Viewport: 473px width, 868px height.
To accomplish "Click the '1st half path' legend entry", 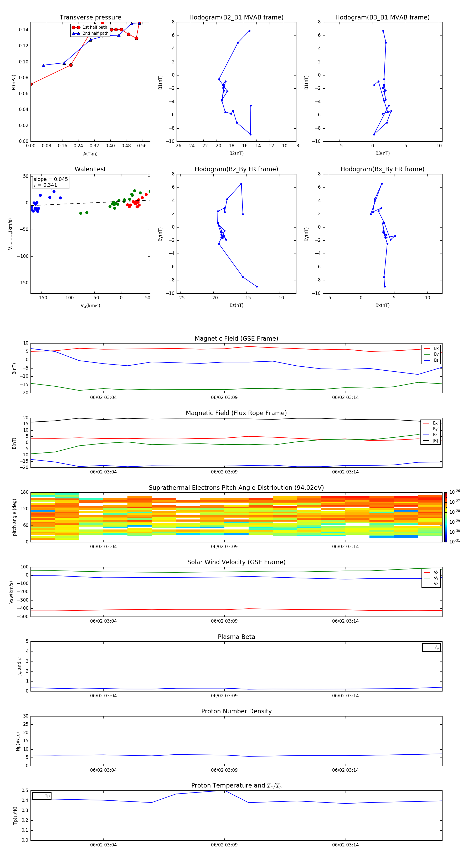I will click(x=90, y=27).
